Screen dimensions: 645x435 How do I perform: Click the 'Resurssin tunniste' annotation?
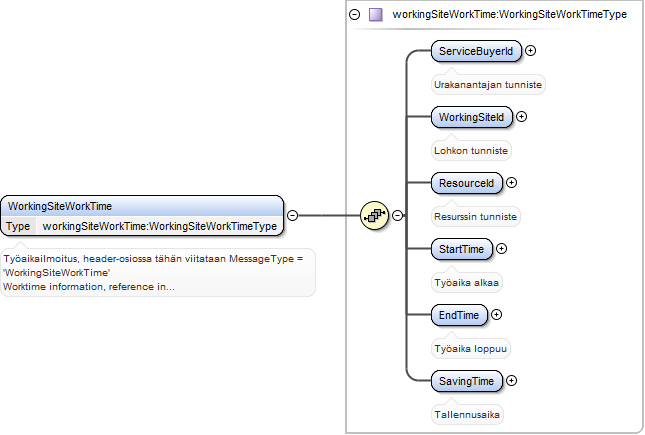tap(476, 216)
